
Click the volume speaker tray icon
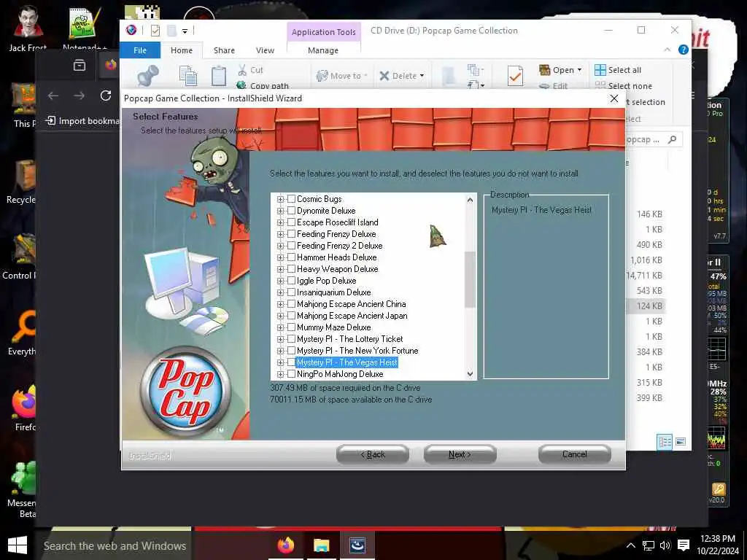[665, 545]
